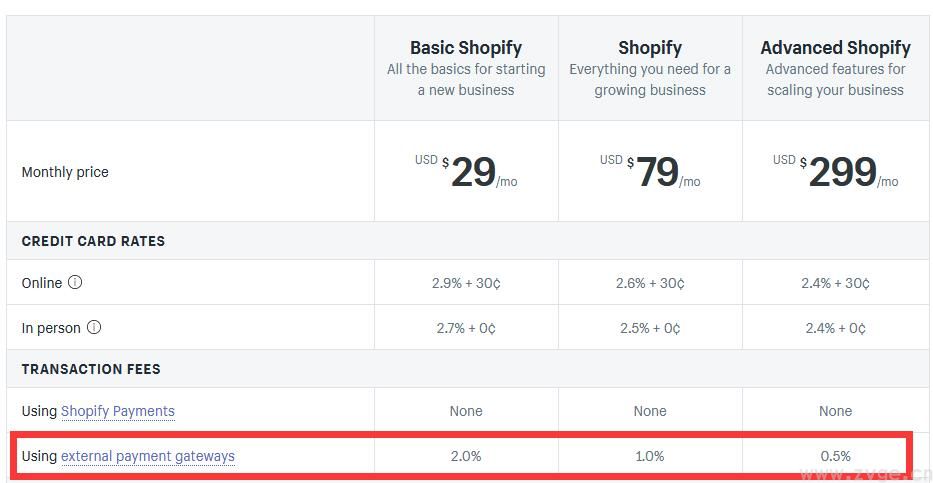933x483 pixels.
Task: Select the Basic Shopify plan heading
Action: point(466,47)
